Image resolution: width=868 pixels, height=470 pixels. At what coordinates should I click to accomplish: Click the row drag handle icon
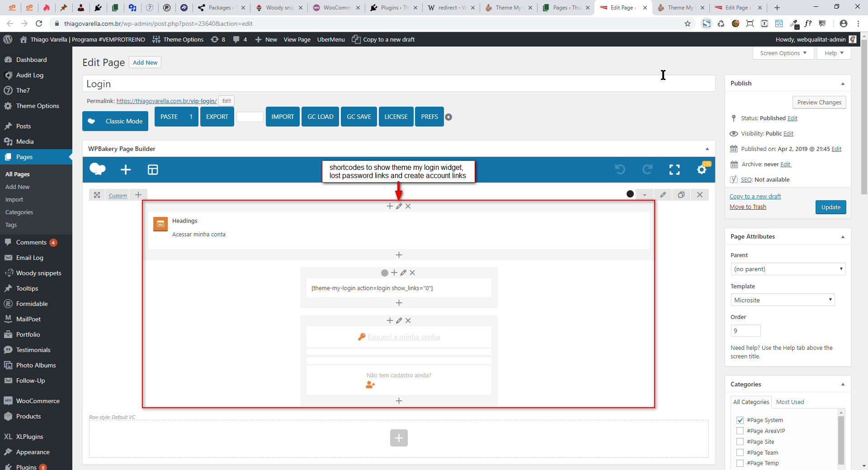(97, 195)
